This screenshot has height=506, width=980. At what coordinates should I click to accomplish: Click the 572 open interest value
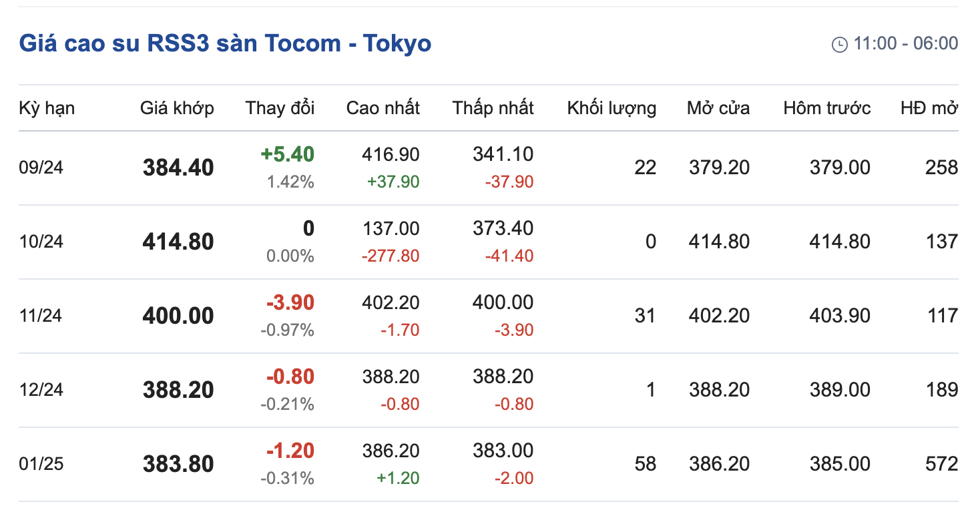pyautogui.click(x=941, y=464)
